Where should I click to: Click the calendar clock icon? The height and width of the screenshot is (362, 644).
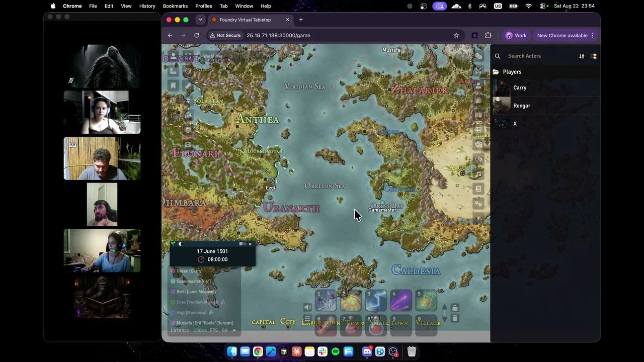coord(201,259)
